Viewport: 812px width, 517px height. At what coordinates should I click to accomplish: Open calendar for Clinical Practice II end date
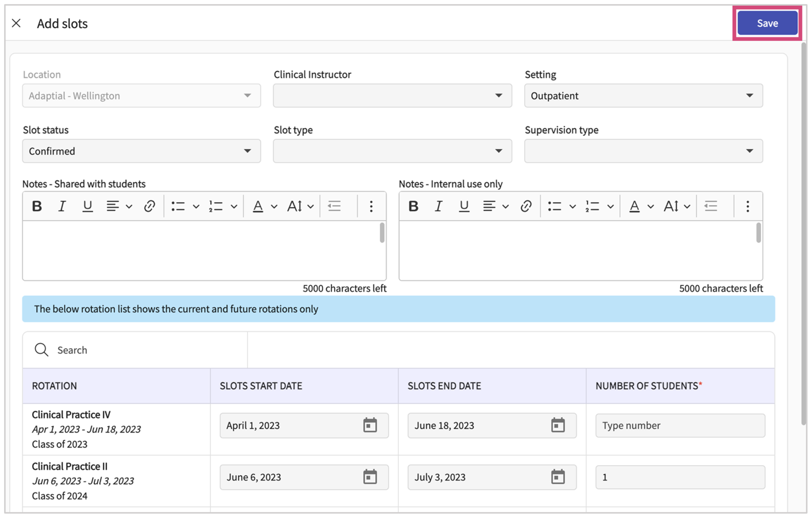(x=558, y=477)
